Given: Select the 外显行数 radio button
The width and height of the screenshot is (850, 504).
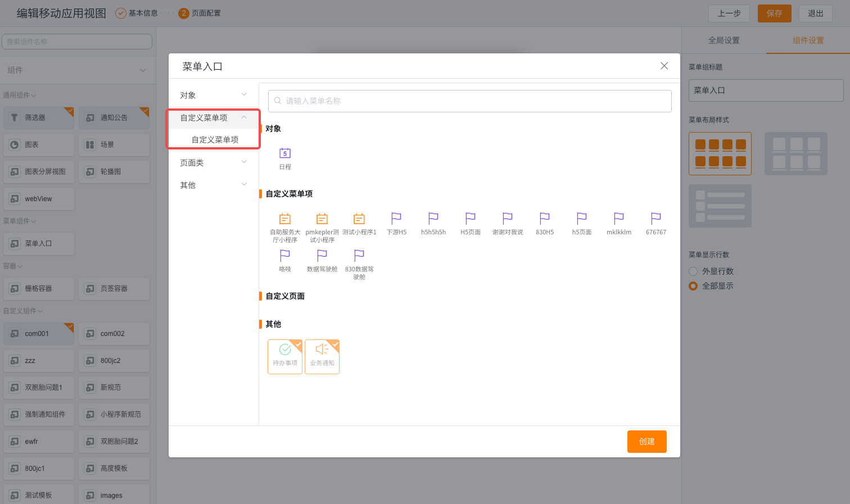Looking at the screenshot, I should [x=693, y=271].
